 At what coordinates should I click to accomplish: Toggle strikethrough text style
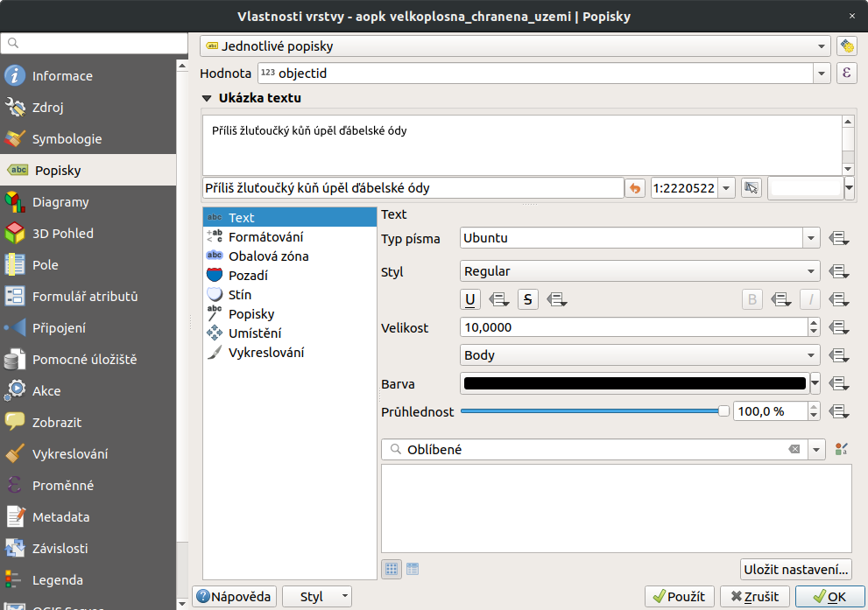click(x=527, y=299)
